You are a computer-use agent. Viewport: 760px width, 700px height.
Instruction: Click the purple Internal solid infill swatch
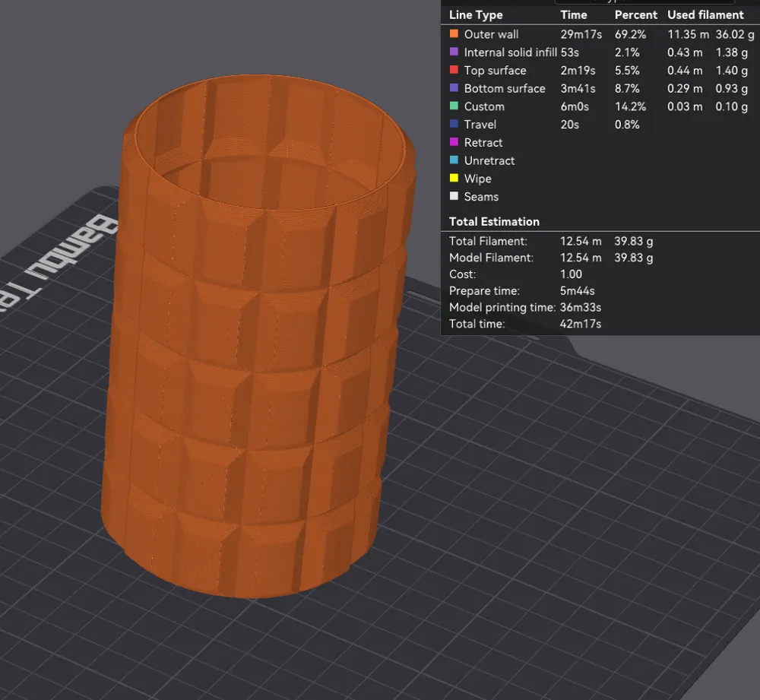pos(454,52)
